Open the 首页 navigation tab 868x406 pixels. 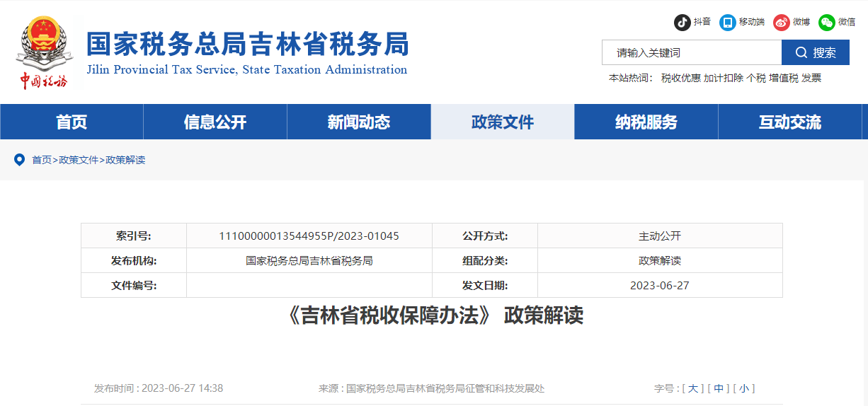click(x=72, y=122)
